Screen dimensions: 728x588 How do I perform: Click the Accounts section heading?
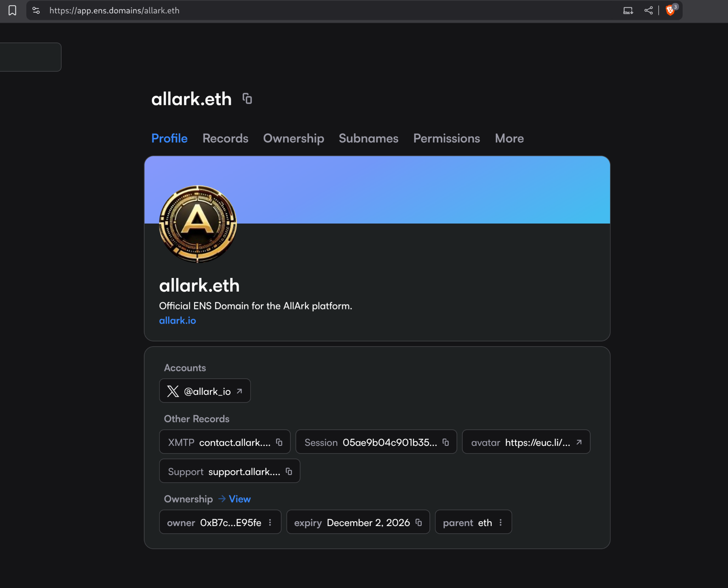pyautogui.click(x=185, y=368)
